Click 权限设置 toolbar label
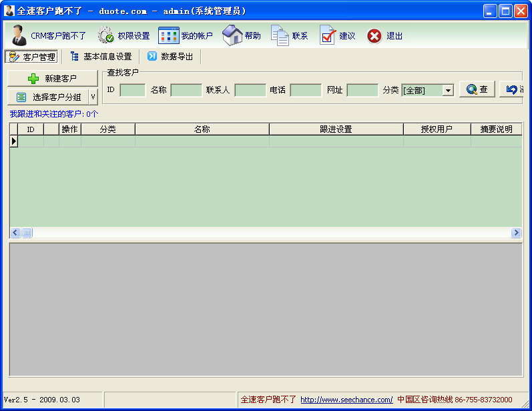 pyautogui.click(x=134, y=36)
